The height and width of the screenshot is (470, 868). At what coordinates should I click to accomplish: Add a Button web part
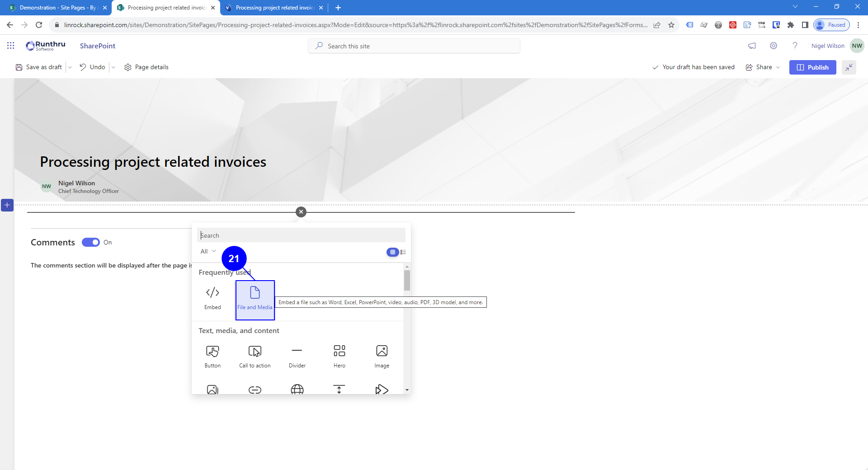click(x=212, y=356)
